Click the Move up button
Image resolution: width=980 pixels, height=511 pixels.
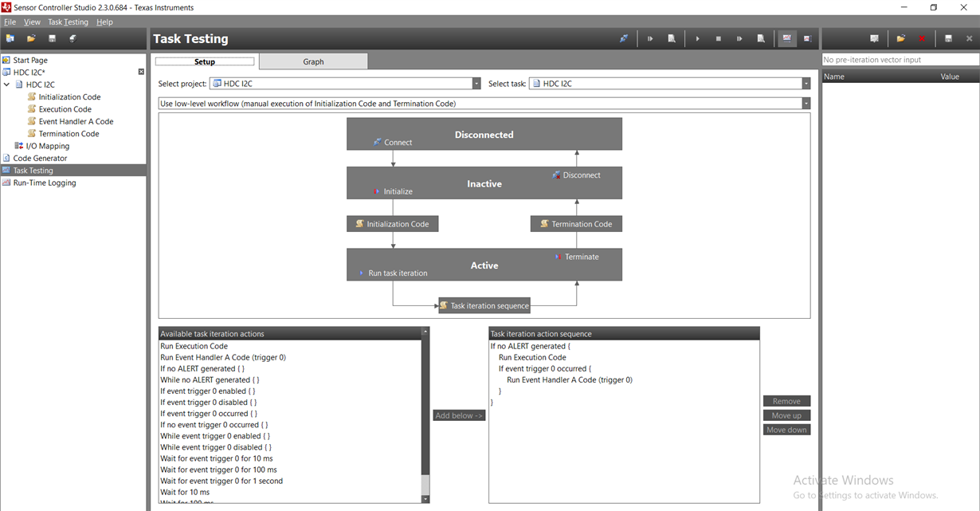[x=786, y=415]
